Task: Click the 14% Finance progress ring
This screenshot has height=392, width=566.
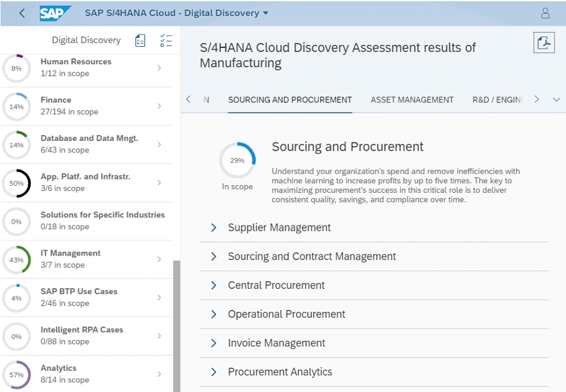Action: pyautogui.click(x=17, y=107)
